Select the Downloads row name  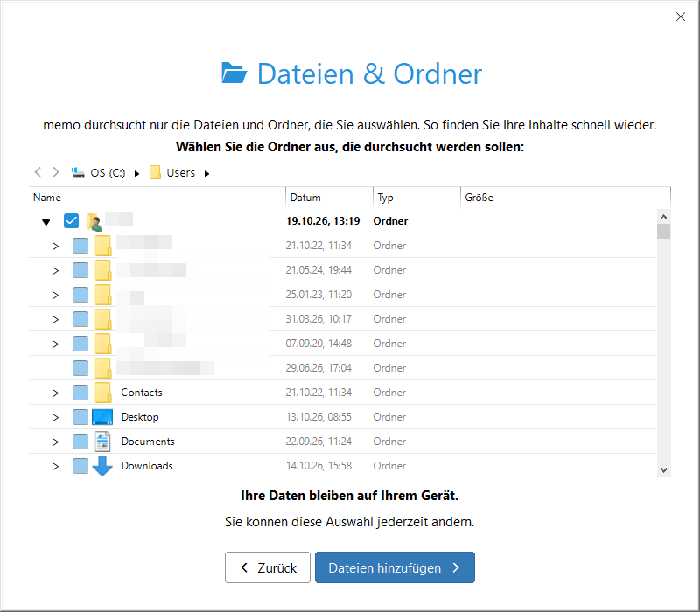(147, 466)
